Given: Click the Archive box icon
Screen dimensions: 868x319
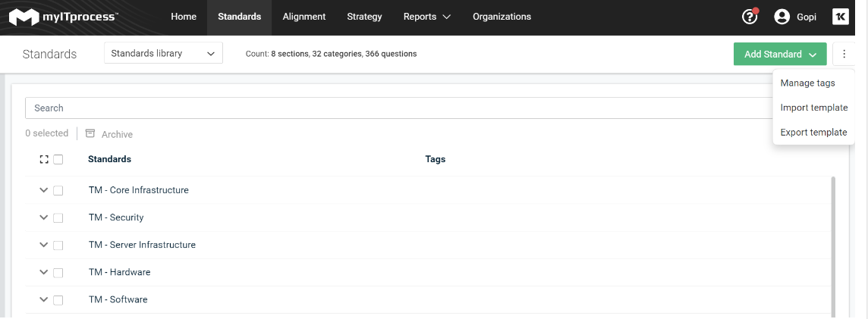Looking at the screenshot, I should pos(90,134).
